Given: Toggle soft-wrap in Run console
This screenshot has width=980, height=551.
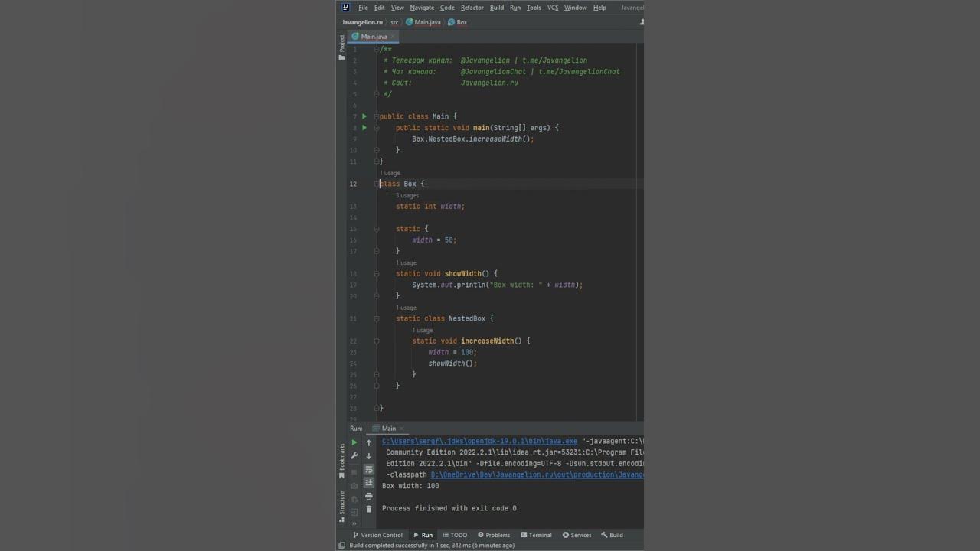Looking at the screenshot, I should click(x=369, y=469).
